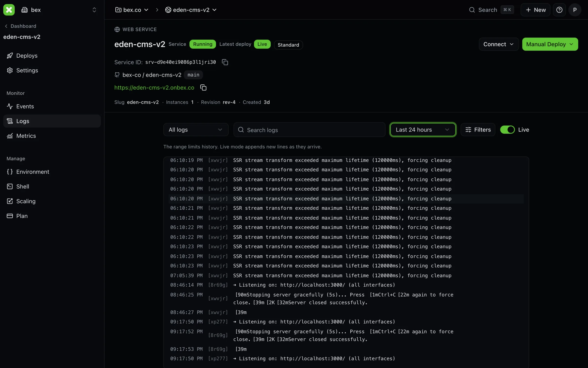Open the global Search box

pos(491,10)
